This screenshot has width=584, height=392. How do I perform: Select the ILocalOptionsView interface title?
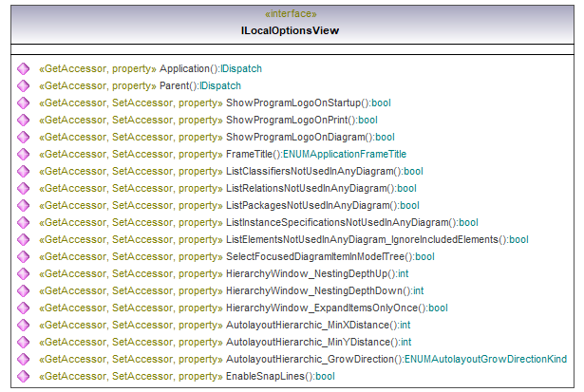point(291,31)
